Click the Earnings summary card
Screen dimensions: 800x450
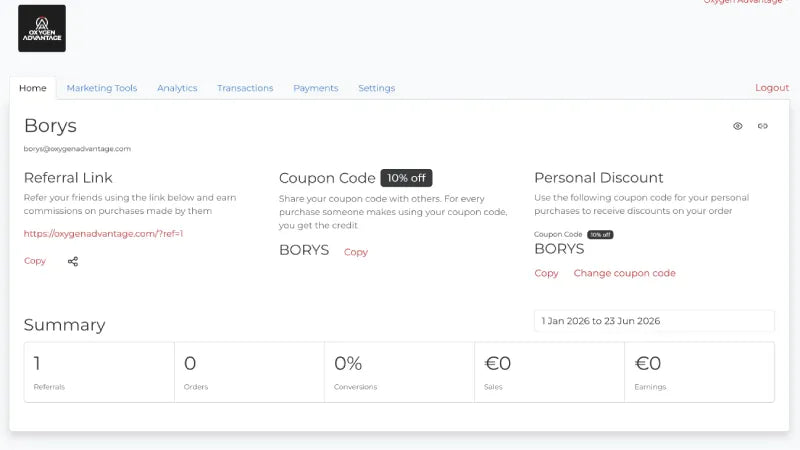[x=699, y=372]
